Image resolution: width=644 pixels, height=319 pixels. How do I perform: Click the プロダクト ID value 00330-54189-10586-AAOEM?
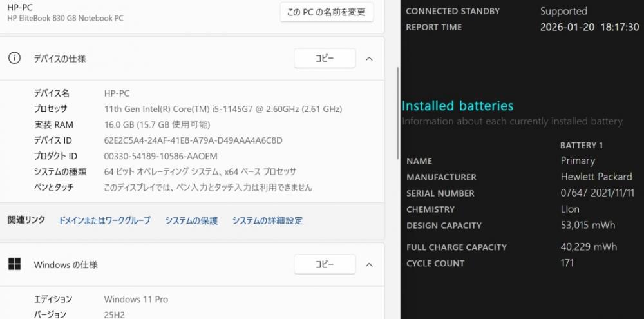click(160, 156)
